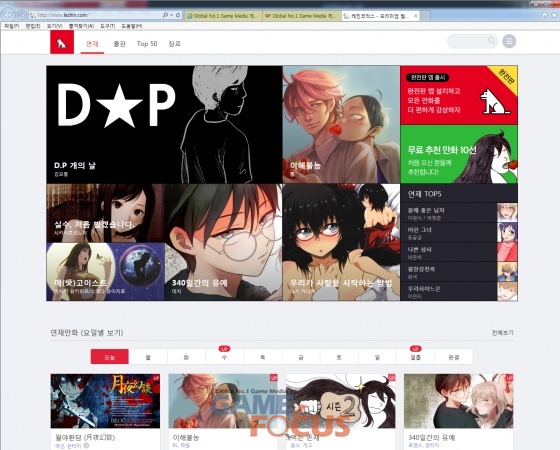Open the 에(devil)고이스트 planet banner
560x450 pixels.
click(105, 272)
